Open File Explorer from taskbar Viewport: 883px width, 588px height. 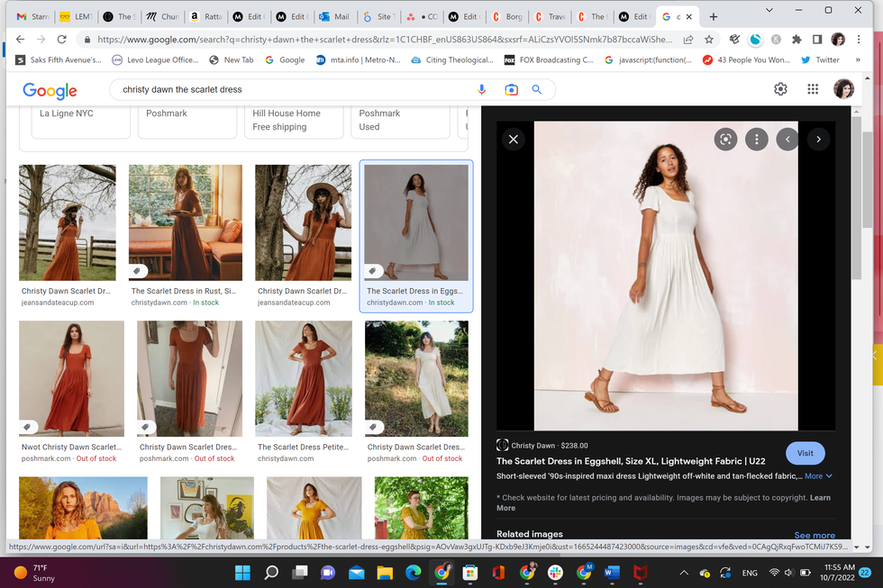coord(385,573)
